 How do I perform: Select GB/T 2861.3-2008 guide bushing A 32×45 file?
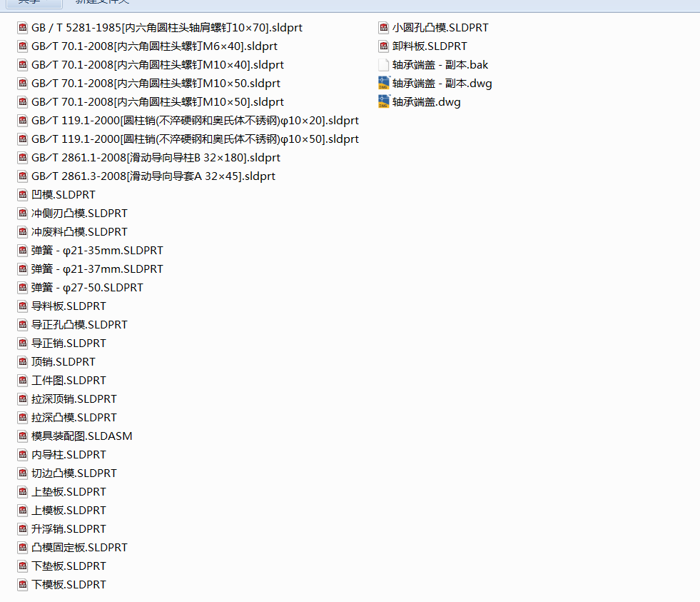153,176
